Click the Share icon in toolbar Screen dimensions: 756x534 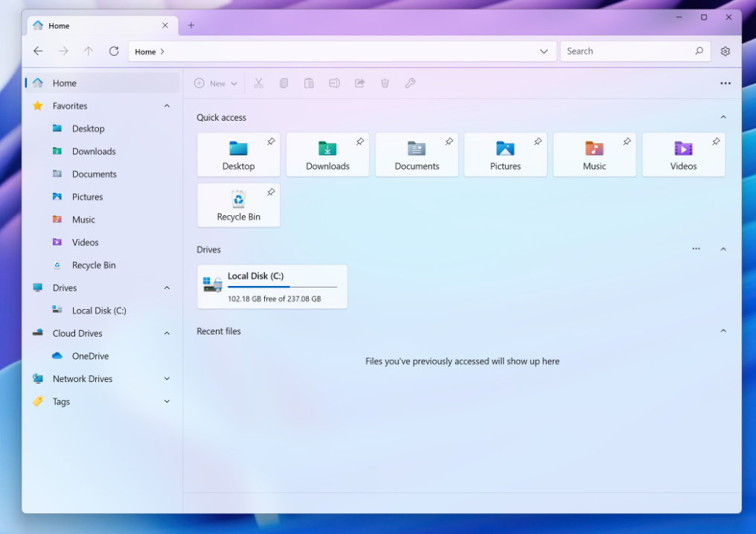(x=359, y=83)
